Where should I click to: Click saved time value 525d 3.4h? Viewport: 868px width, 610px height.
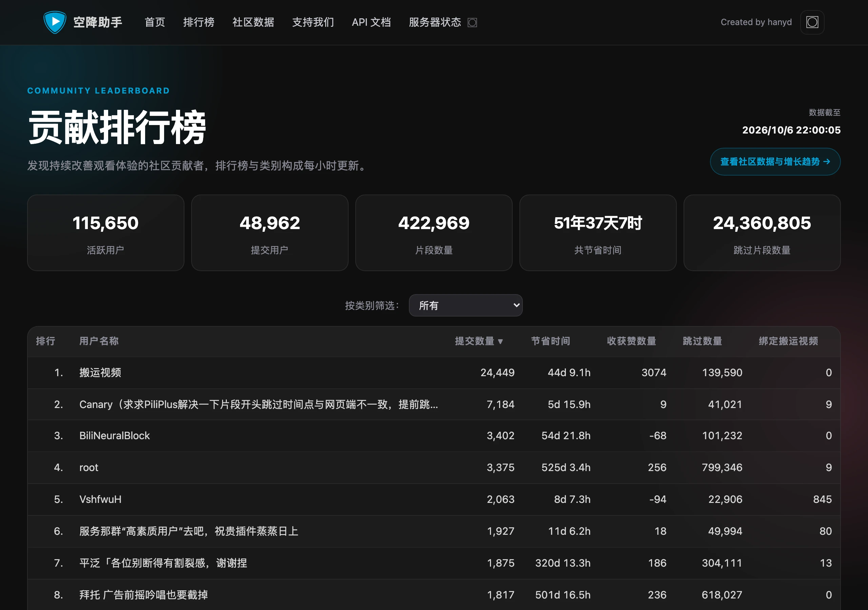pos(566,468)
